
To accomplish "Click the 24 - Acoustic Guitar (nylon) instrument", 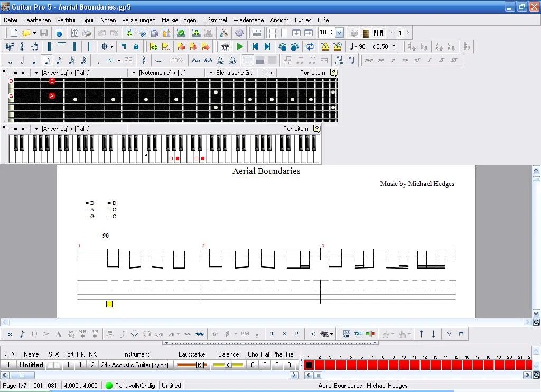I will pos(135,365).
